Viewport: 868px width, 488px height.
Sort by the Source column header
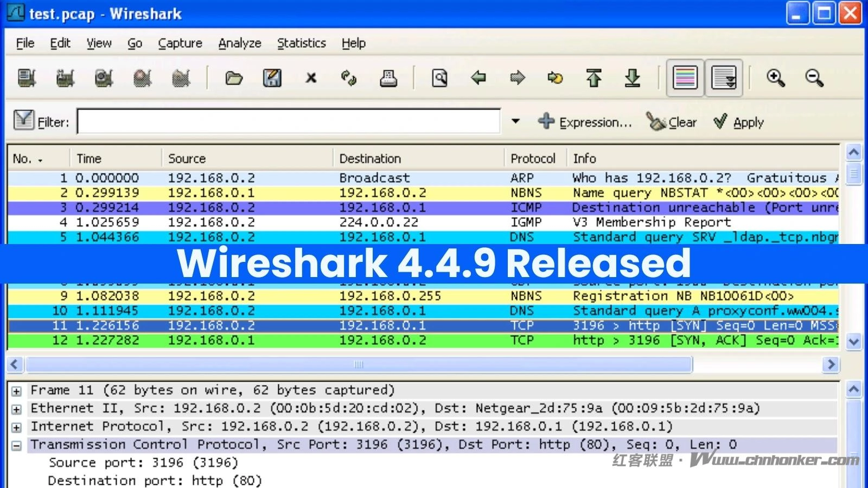(x=247, y=159)
